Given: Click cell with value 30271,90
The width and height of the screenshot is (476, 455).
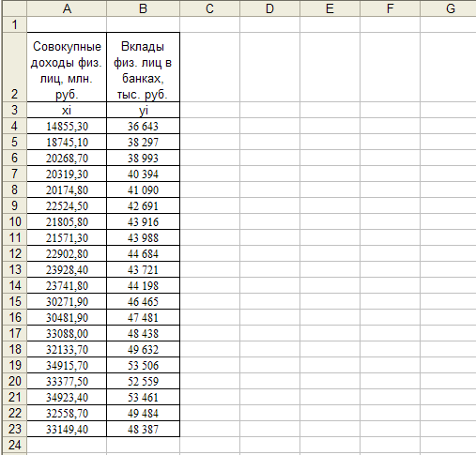Looking at the screenshot, I should pyautogui.click(x=67, y=301).
